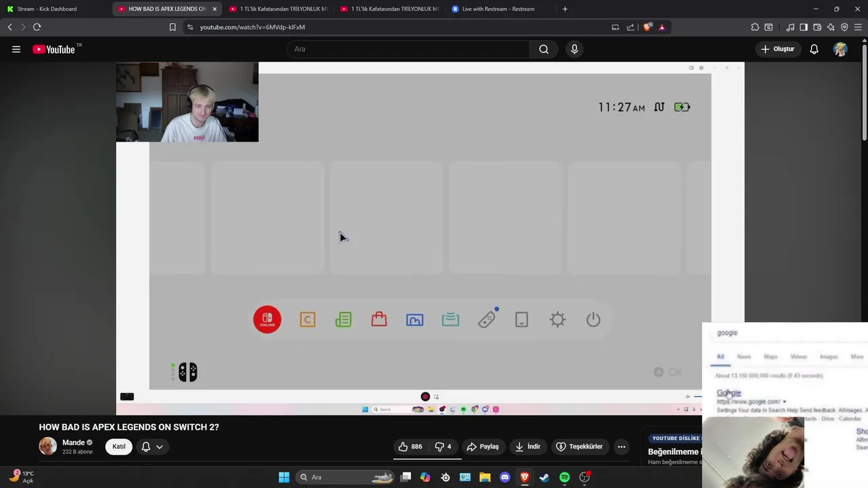Click the Nintendo Switch Online red icon
This screenshot has height=488, width=868.
pyautogui.click(x=267, y=320)
